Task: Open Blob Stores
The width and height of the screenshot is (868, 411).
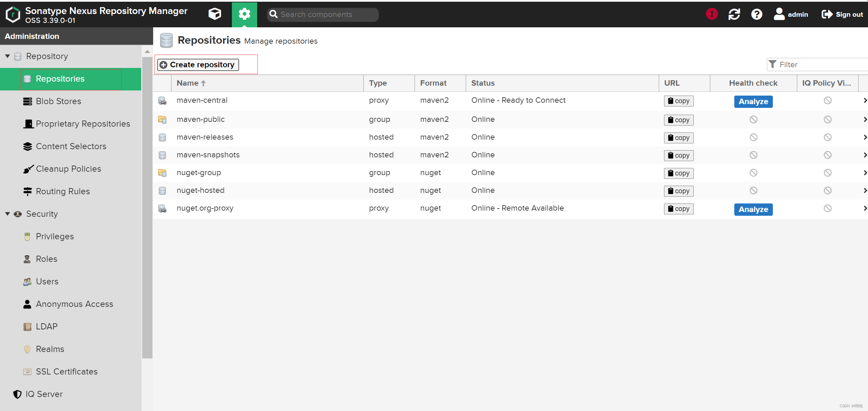Action: click(58, 101)
